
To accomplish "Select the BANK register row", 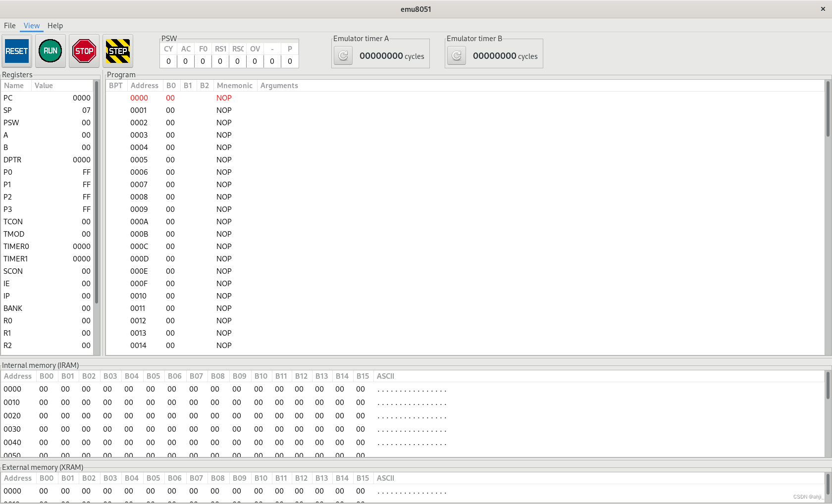I will (47, 308).
